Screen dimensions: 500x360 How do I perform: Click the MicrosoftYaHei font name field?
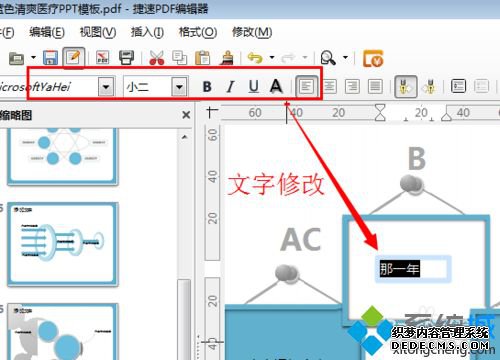point(49,87)
